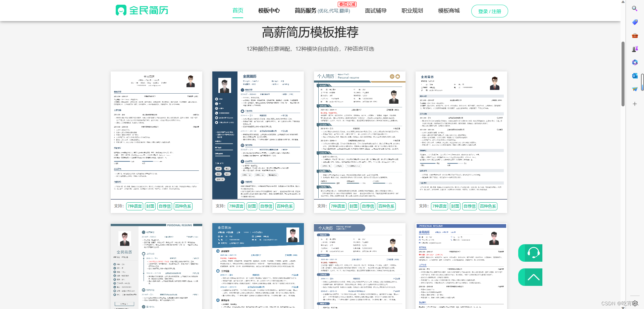Click the page vertical scrollbar thumb
This screenshot has width=644, height=309.
click(x=623, y=74)
